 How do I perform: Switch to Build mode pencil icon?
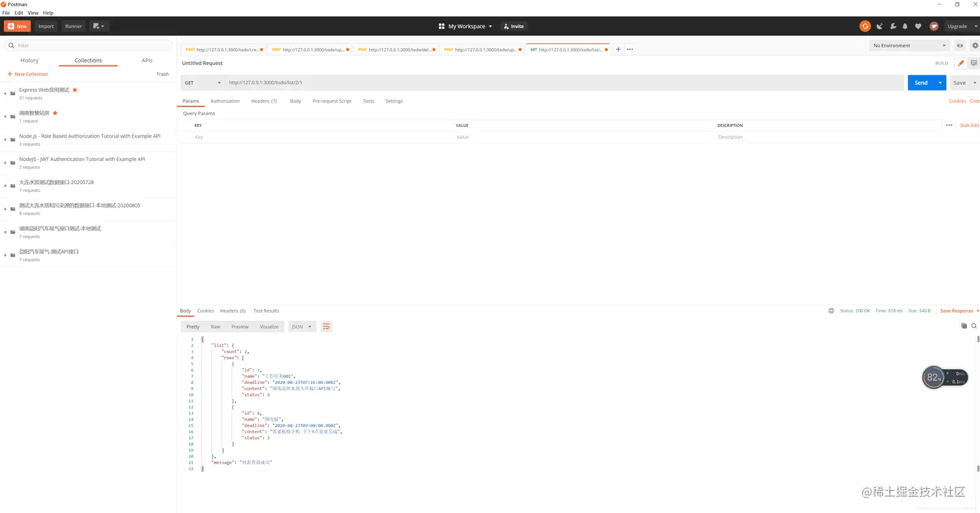point(961,63)
